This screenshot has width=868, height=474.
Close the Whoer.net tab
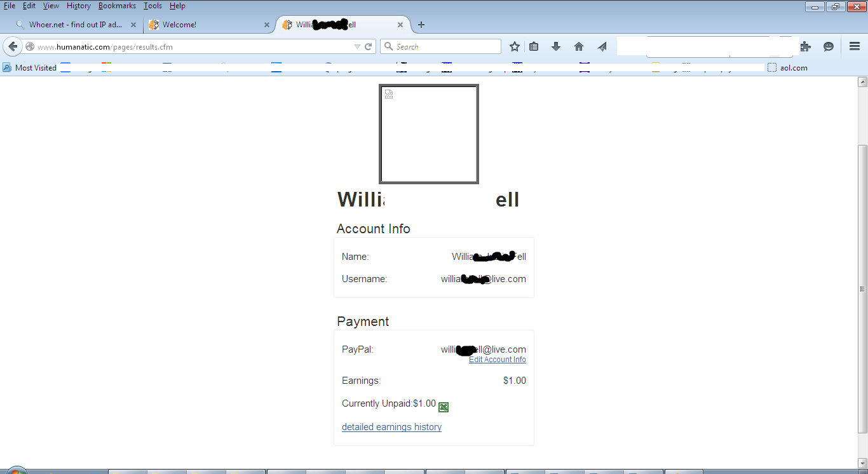[x=133, y=25]
